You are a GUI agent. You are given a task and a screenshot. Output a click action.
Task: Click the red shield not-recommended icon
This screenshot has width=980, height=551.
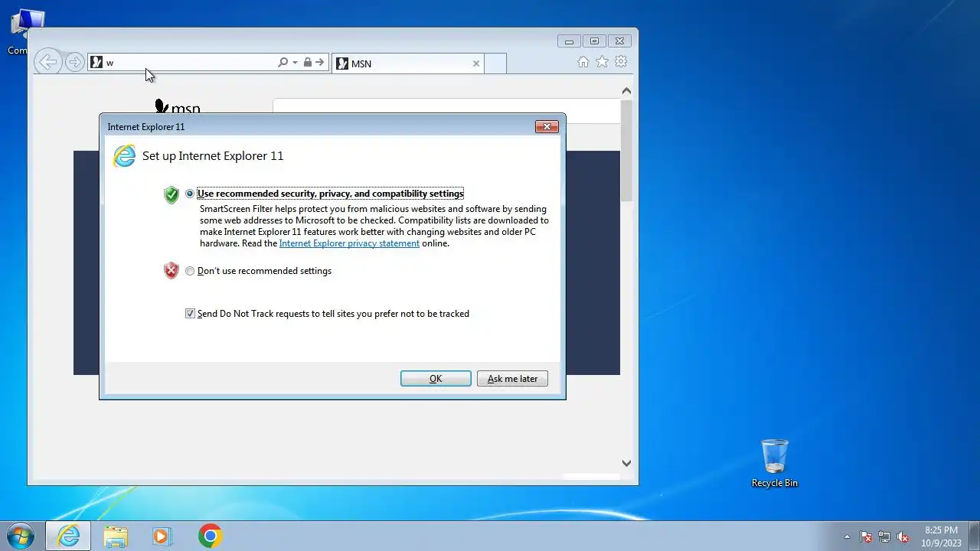click(x=171, y=271)
